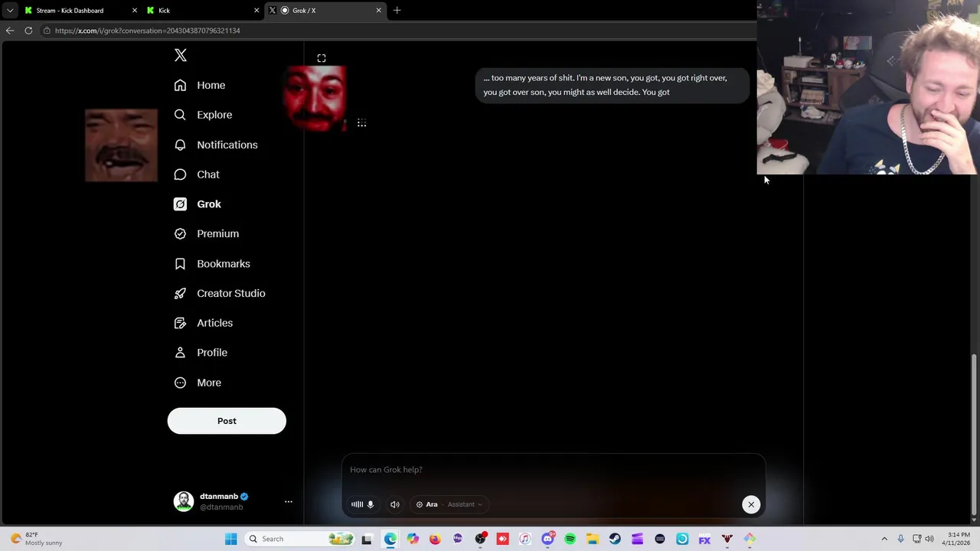Click the taskbar Search box
980x551 pixels.
pos(301,539)
